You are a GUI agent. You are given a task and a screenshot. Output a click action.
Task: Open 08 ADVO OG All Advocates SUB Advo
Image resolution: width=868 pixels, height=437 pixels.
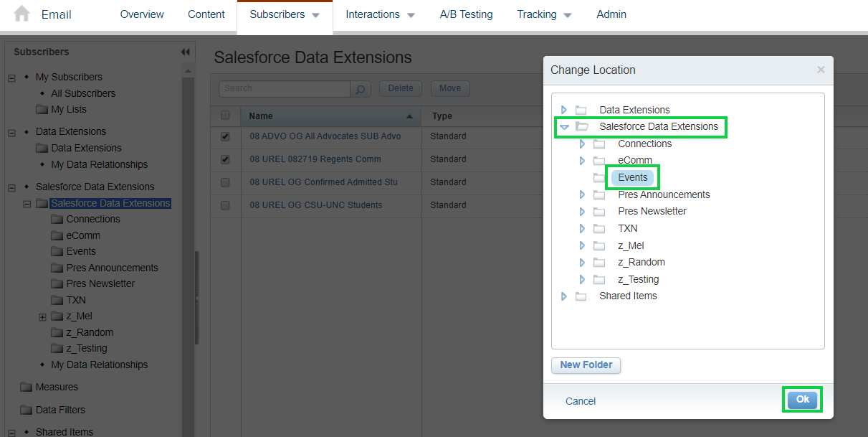point(325,136)
